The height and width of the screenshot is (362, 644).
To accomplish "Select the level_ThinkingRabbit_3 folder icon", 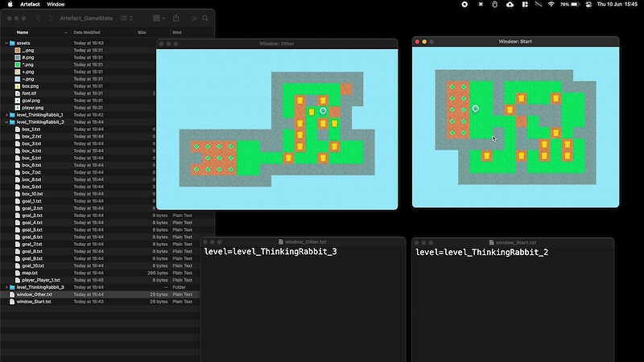I will 12,287.
